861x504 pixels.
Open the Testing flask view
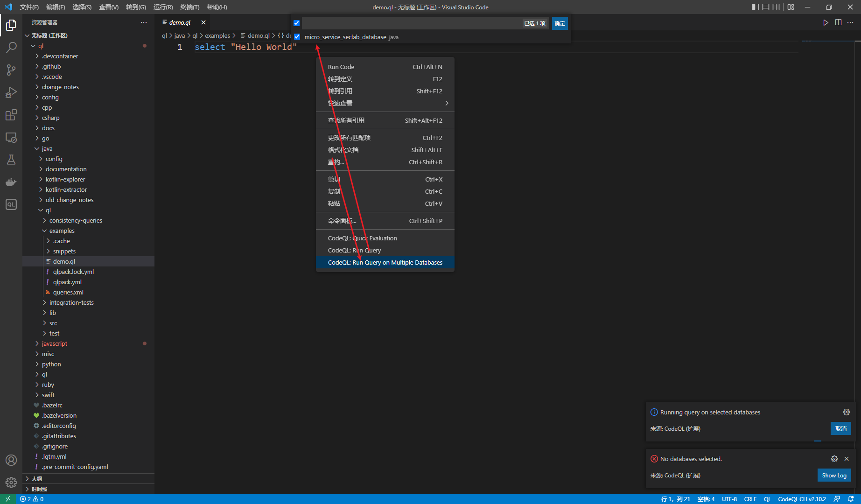coord(11,160)
